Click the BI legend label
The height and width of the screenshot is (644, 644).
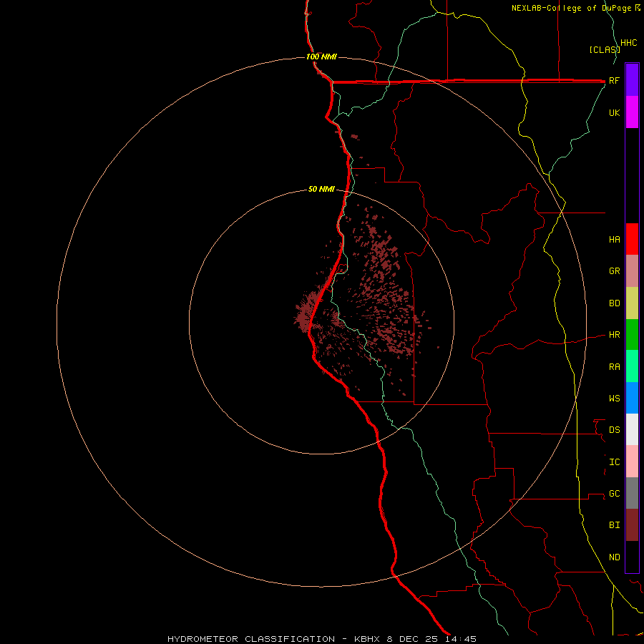click(614, 525)
